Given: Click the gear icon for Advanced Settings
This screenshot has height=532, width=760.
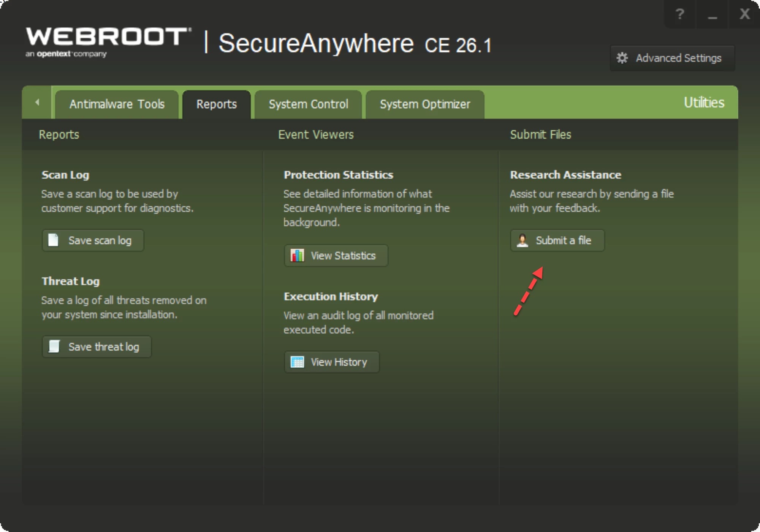Looking at the screenshot, I should [622, 58].
